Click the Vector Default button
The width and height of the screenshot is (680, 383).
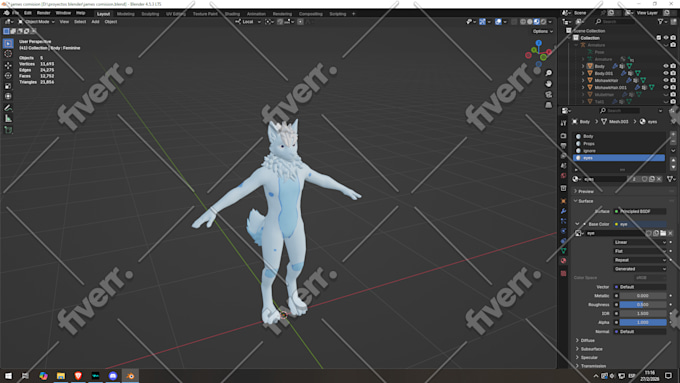click(640, 287)
